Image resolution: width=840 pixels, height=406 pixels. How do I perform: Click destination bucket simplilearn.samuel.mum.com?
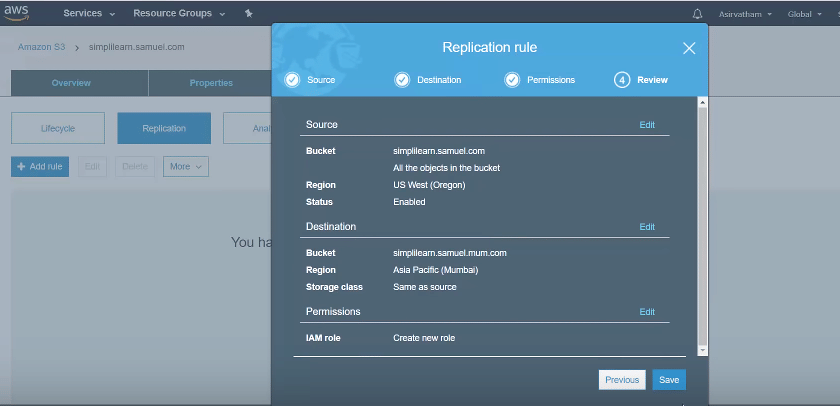click(x=449, y=253)
